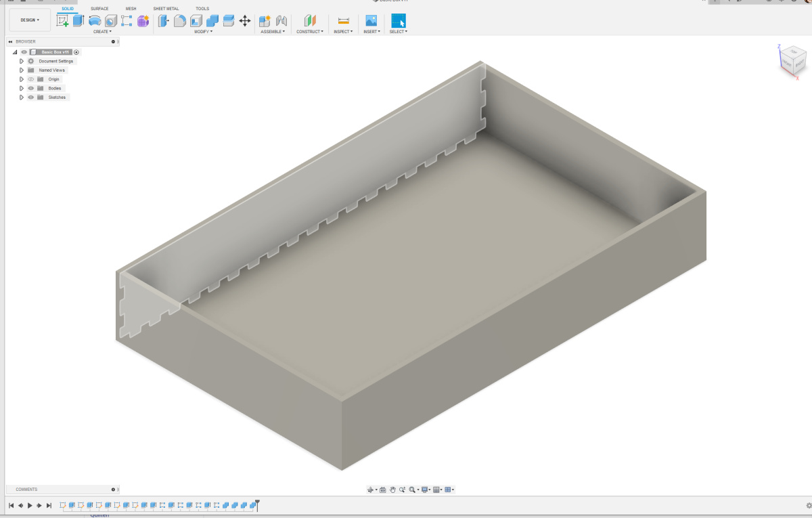Click Activate Component radio beside Basic Box v11
The width and height of the screenshot is (812, 518).
coord(76,52)
